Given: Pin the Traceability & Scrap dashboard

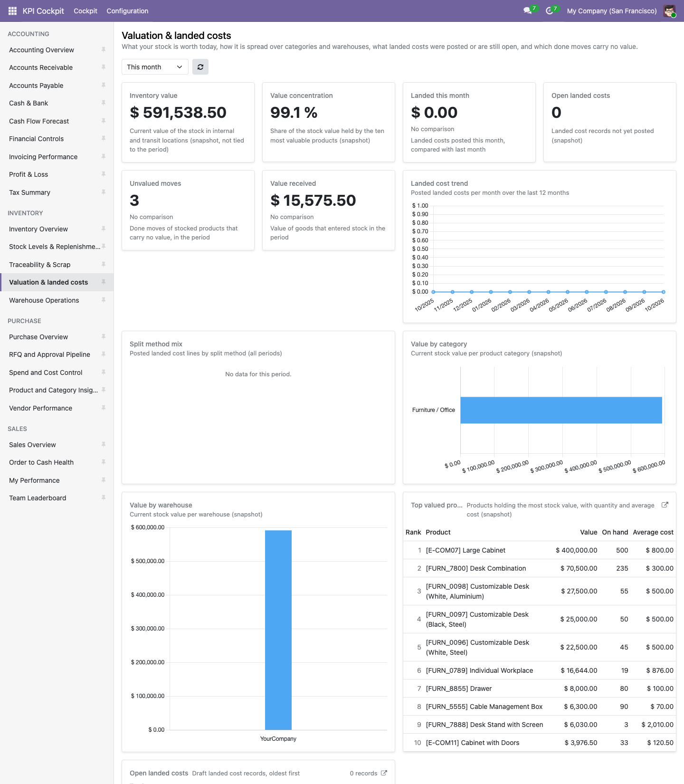Looking at the screenshot, I should click(x=103, y=265).
